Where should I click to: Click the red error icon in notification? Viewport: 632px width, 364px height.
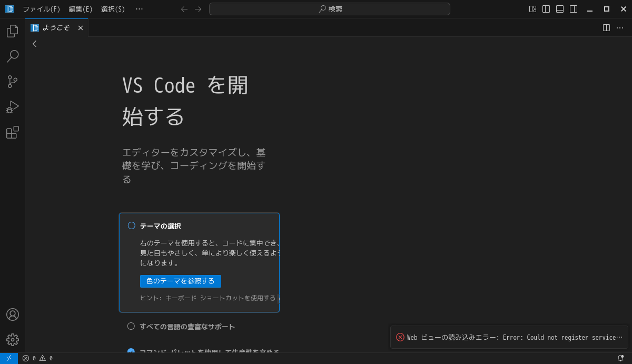click(x=400, y=337)
